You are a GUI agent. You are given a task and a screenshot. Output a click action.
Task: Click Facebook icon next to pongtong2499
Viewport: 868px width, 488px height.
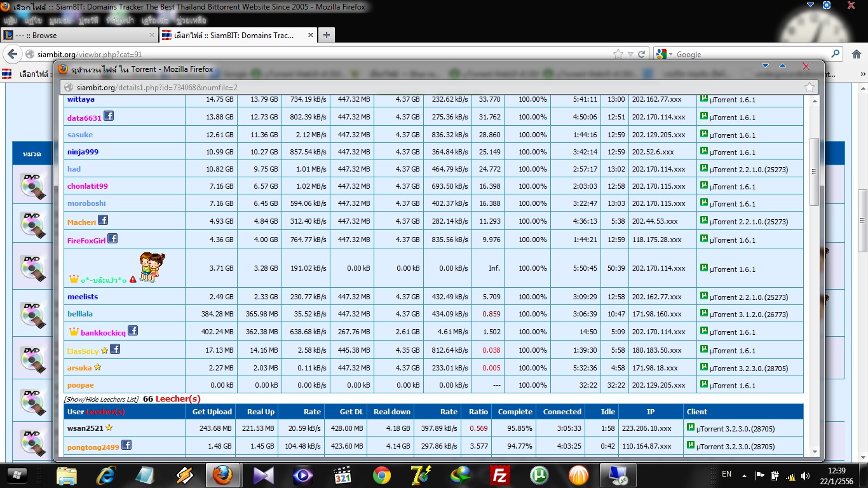pyautogui.click(x=126, y=445)
